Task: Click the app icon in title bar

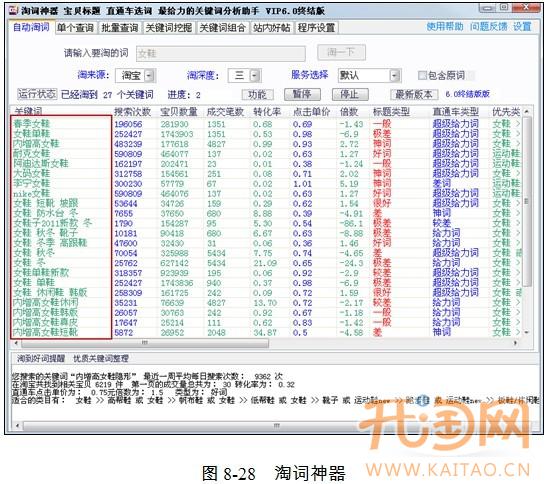Action: pos(13,10)
